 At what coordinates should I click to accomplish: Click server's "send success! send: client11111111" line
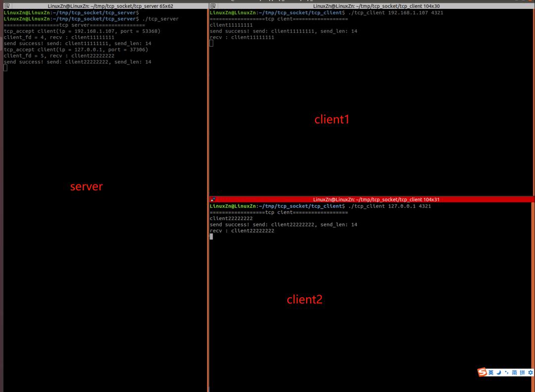(x=77, y=44)
